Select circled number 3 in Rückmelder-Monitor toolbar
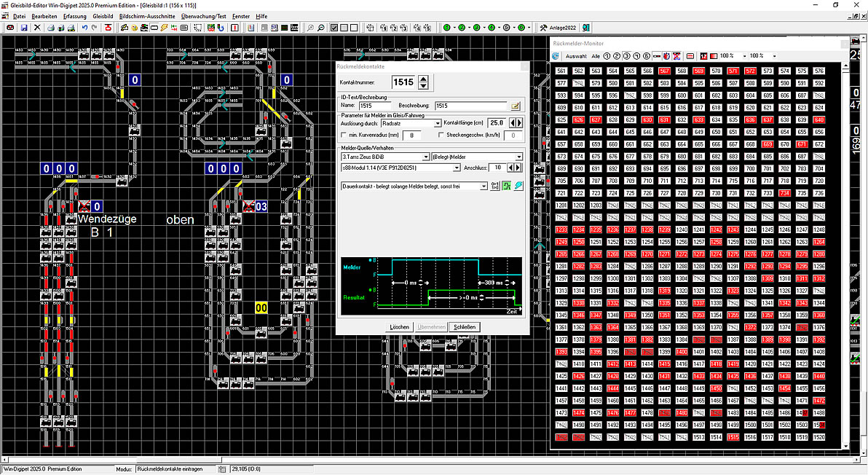The width and height of the screenshot is (868, 475). (x=626, y=56)
